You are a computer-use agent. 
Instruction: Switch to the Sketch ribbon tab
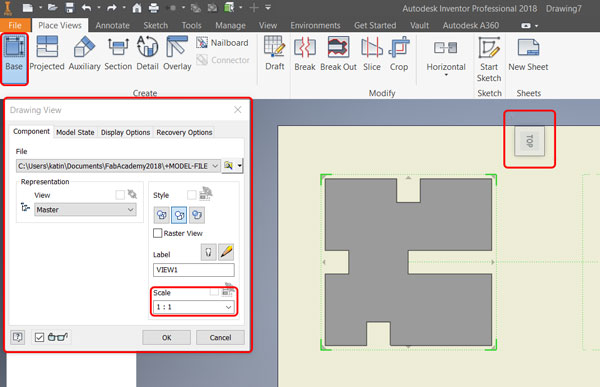pos(155,25)
